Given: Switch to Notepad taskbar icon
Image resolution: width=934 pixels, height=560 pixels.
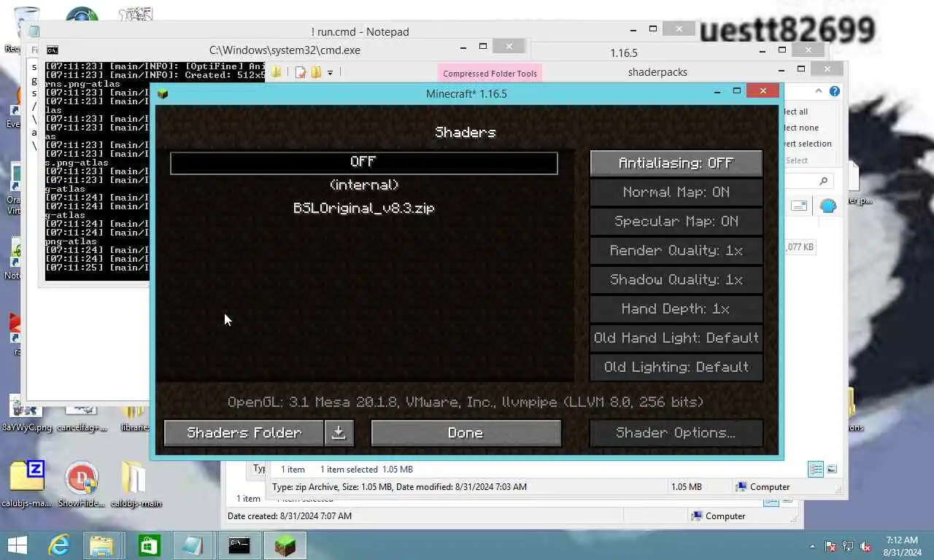Looking at the screenshot, I should point(193,545).
